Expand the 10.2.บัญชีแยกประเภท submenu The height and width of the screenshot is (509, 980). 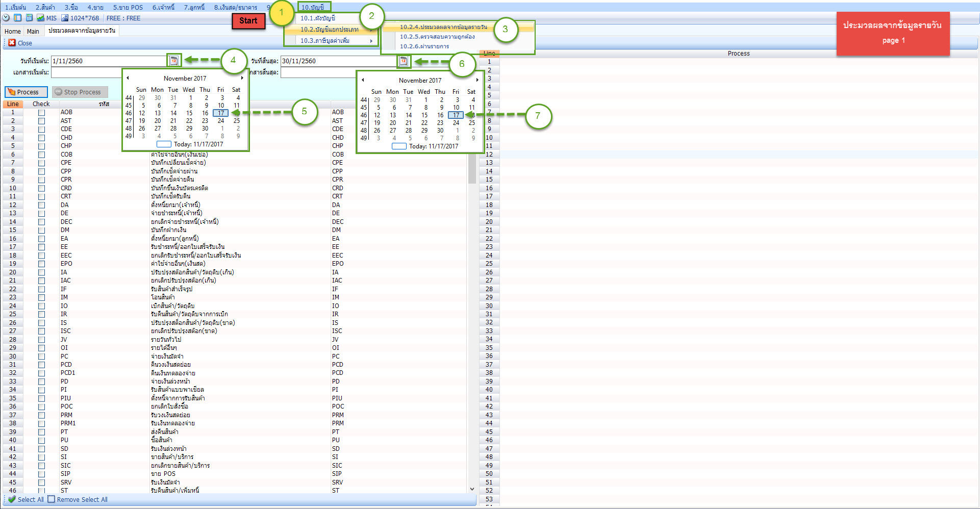click(332, 30)
